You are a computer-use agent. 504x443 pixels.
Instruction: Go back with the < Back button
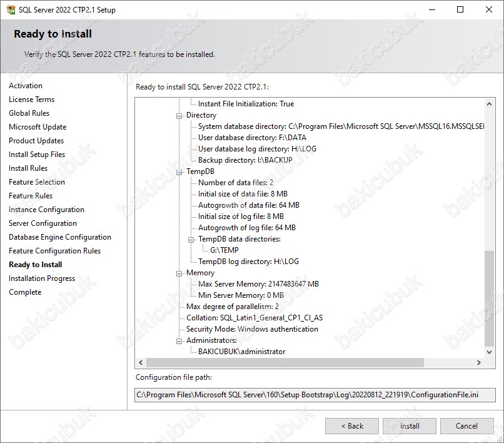pyautogui.click(x=352, y=426)
